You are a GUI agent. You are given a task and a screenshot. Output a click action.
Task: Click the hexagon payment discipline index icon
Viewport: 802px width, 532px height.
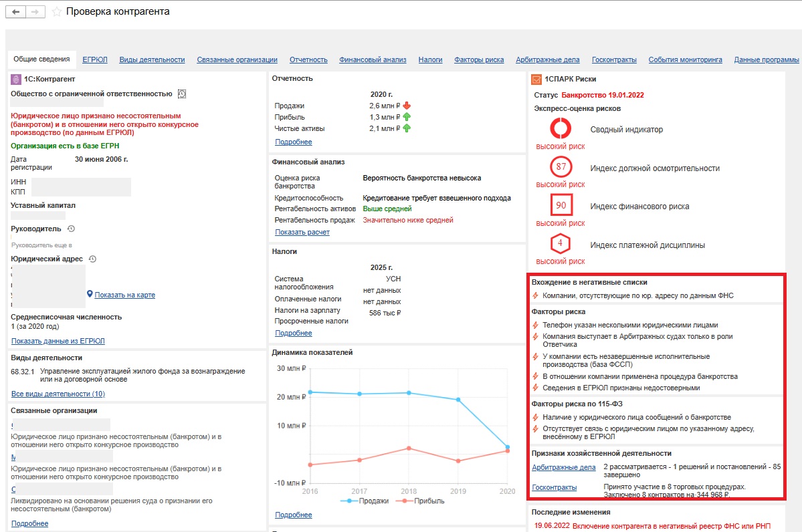(560, 244)
